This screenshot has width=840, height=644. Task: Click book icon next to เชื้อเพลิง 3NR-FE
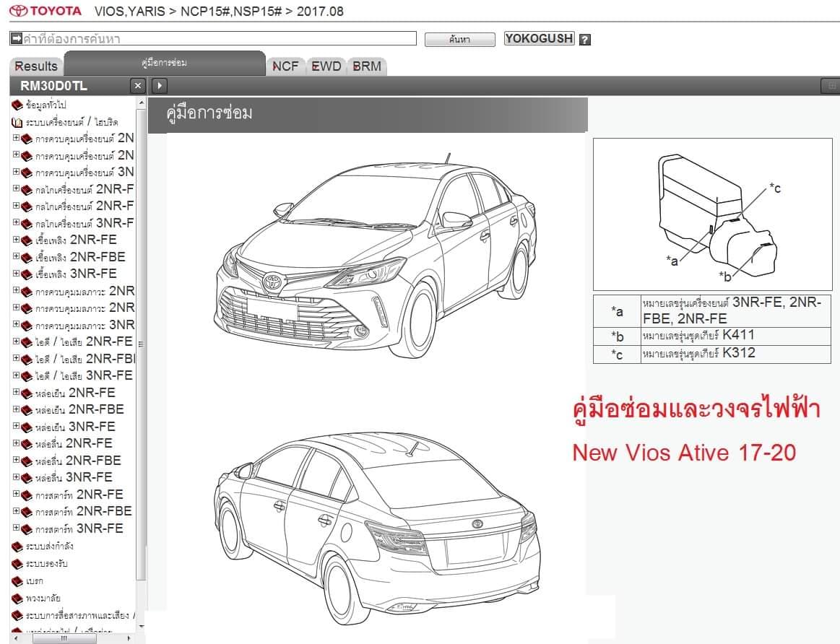27,274
